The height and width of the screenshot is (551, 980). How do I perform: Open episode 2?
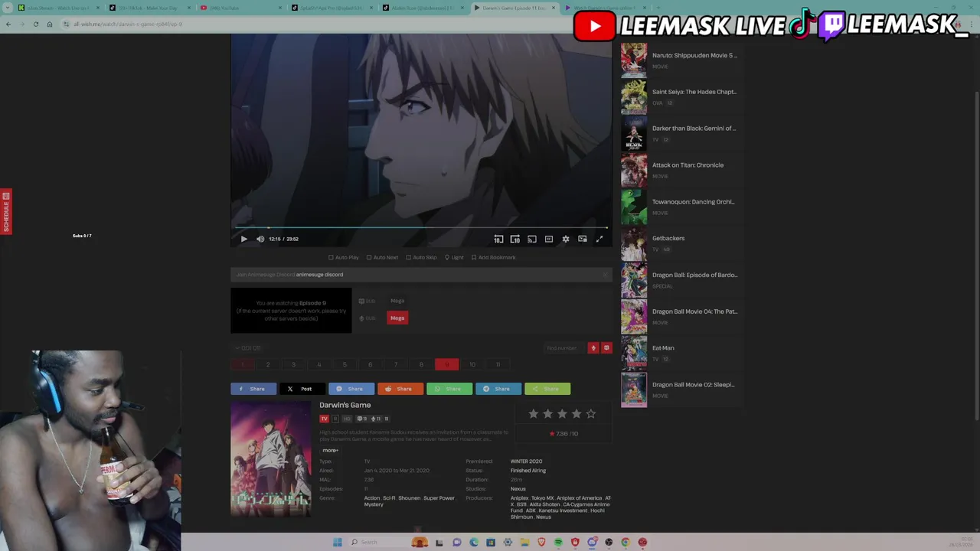tap(268, 364)
